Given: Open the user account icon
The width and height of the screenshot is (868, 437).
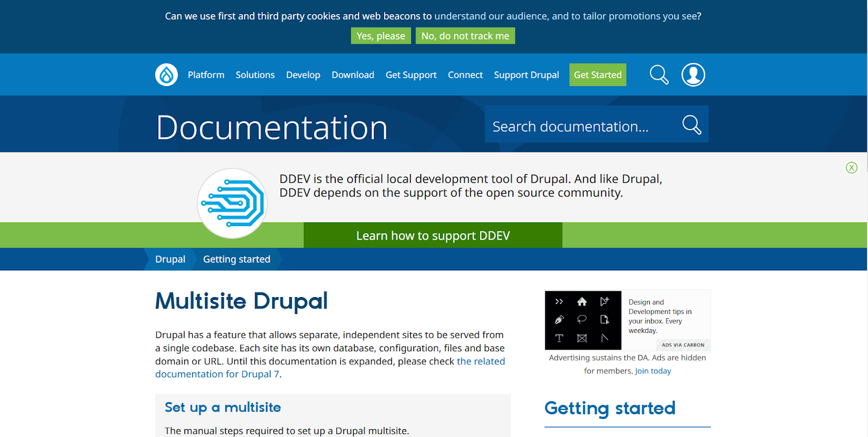Looking at the screenshot, I should [693, 75].
